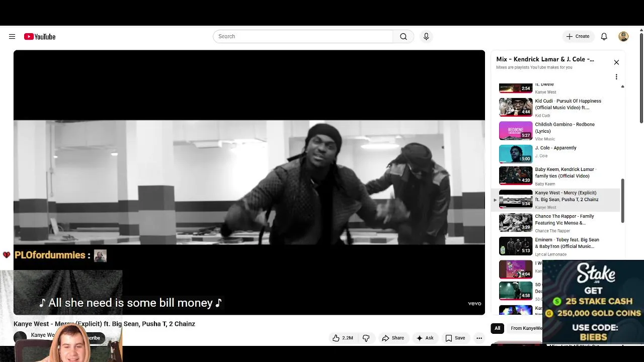This screenshot has width=644, height=362.
Task: Open the Create button
Action: (578, 36)
